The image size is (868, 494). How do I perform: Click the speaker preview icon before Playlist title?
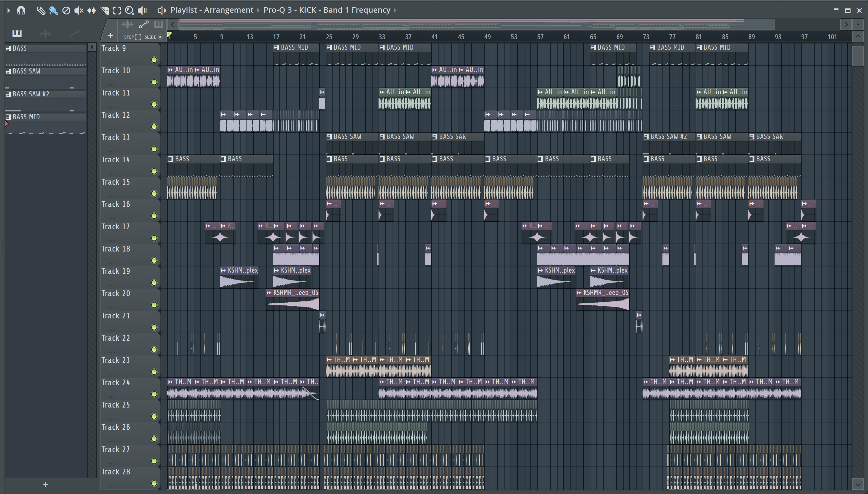tap(162, 11)
